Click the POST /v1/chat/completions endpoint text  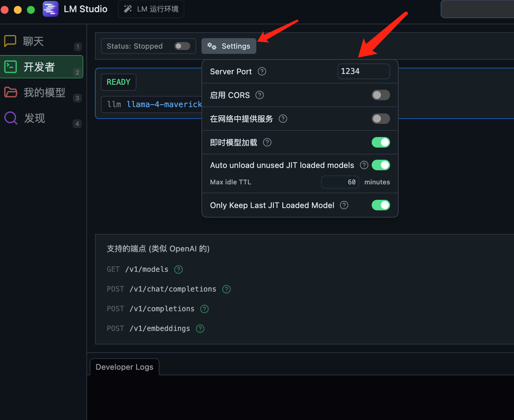click(161, 289)
